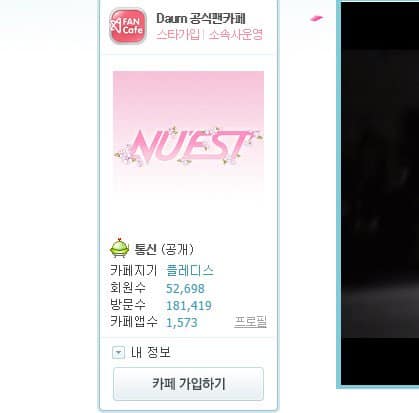419x413 pixels.
Task: Expand the 내 정보 dropdown arrow
Action: pyautogui.click(x=119, y=352)
